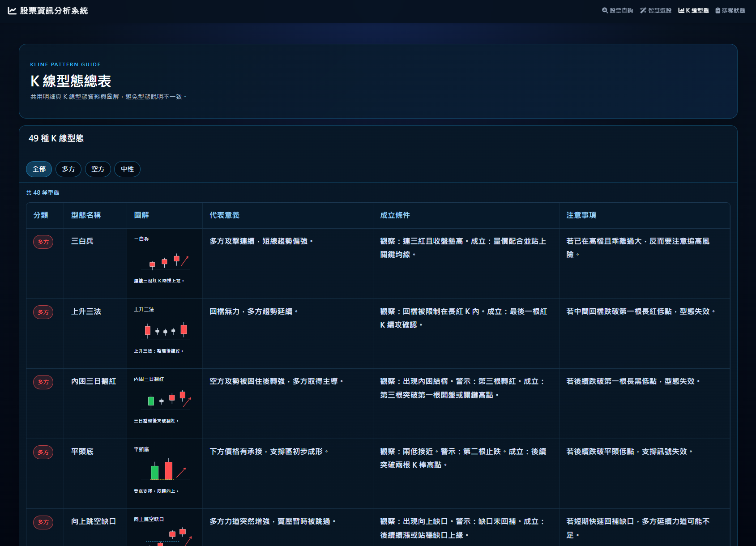Open 智慧選股 smart stock picker
Viewport: 756px width, 546px height.
pos(656,11)
